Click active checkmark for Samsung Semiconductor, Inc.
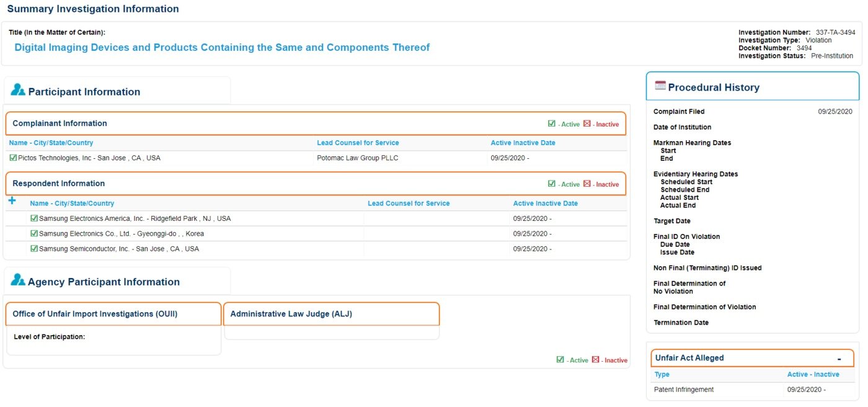Image resolution: width=868 pixels, height=407 pixels. (34, 248)
